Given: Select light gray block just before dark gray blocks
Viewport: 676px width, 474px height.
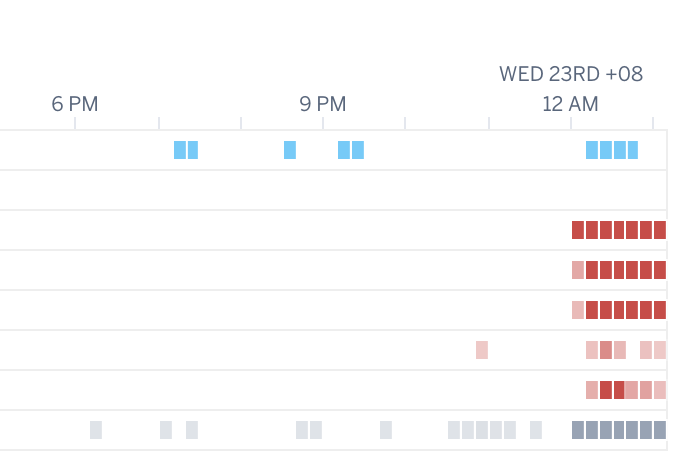Looking at the screenshot, I should click(x=536, y=430).
